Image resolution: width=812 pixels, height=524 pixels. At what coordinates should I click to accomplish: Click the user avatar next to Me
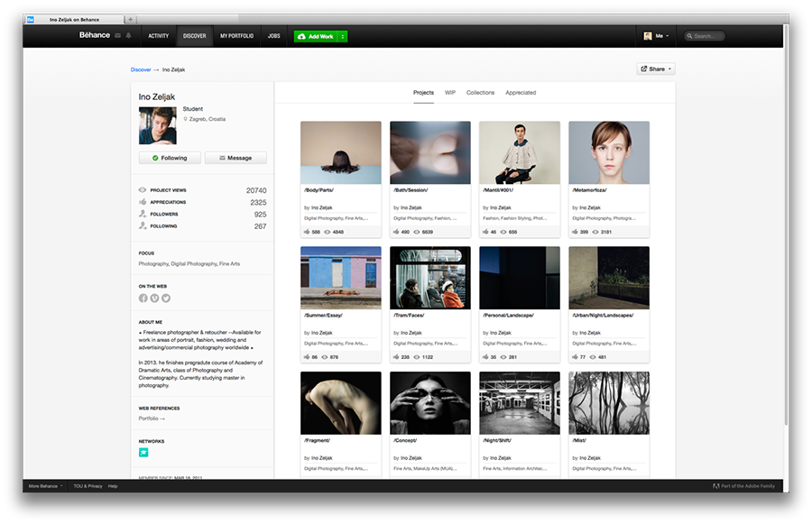click(647, 36)
